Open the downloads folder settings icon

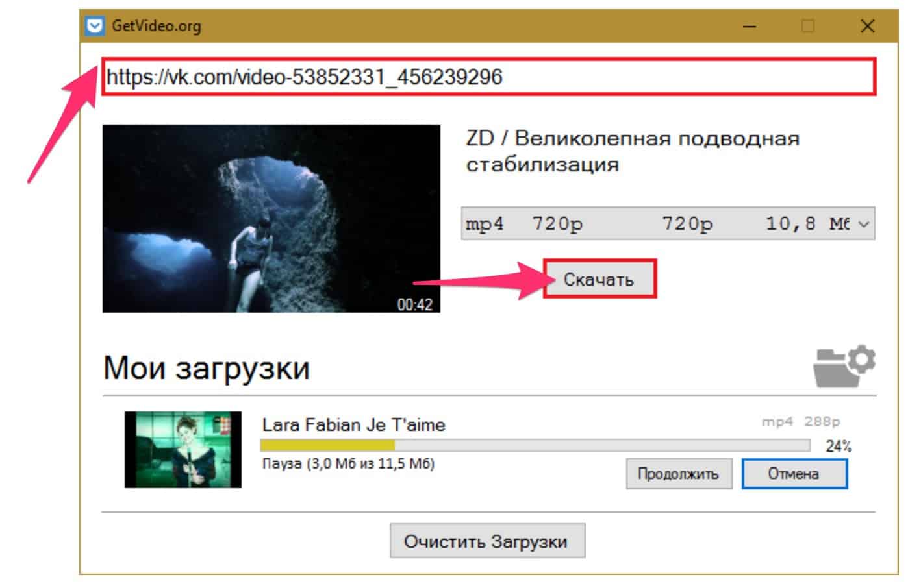tap(844, 365)
